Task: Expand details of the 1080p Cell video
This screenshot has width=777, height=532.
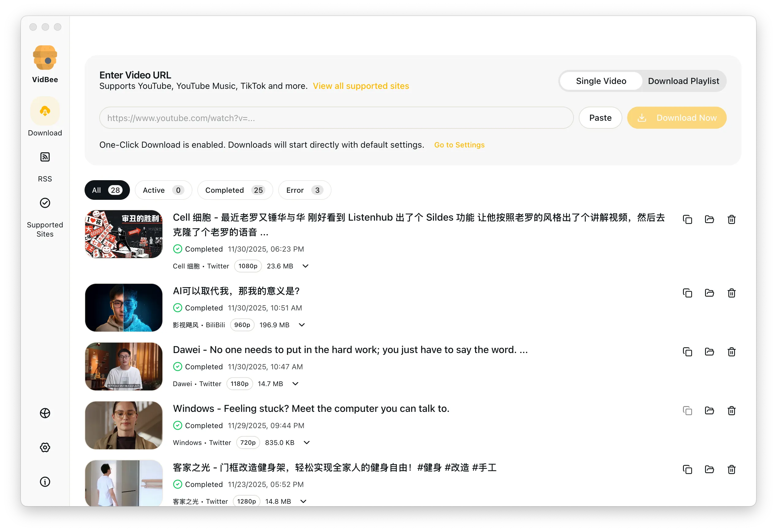Action: pyautogui.click(x=305, y=266)
